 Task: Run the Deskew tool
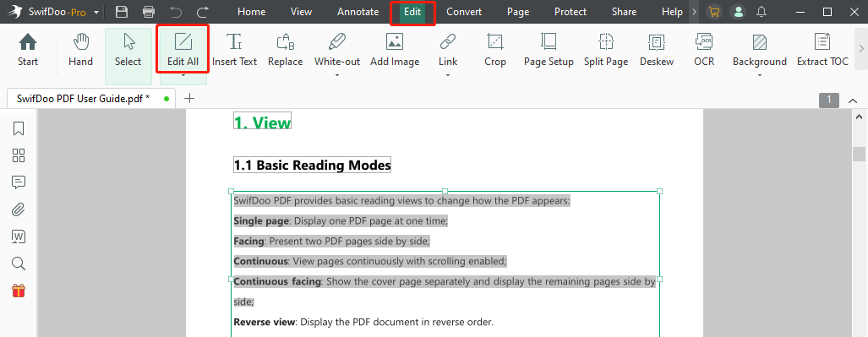tap(657, 51)
